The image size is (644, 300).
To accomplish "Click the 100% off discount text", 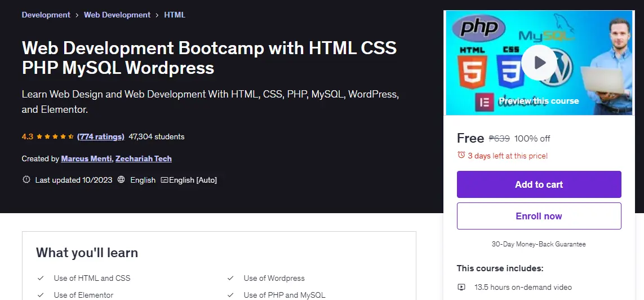I will coord(532,139).
